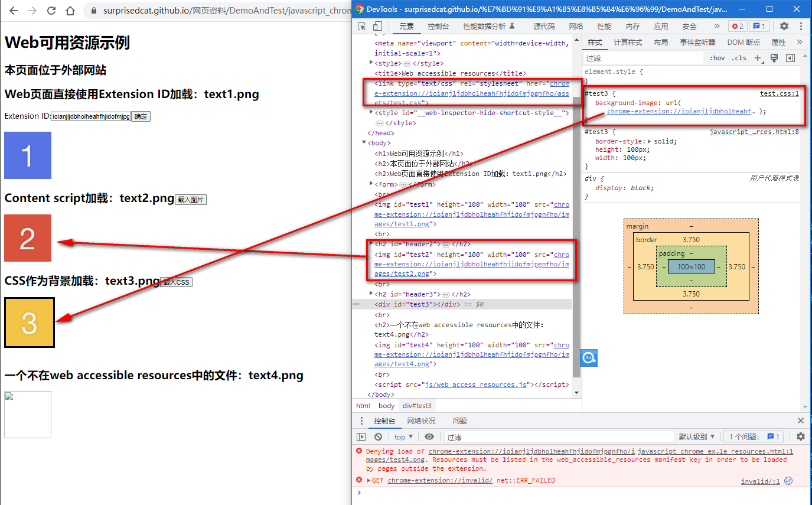Click the console 过滤 filter field
Screen dimensions: 812x505
pyautogui.click(x=559, y=436)
